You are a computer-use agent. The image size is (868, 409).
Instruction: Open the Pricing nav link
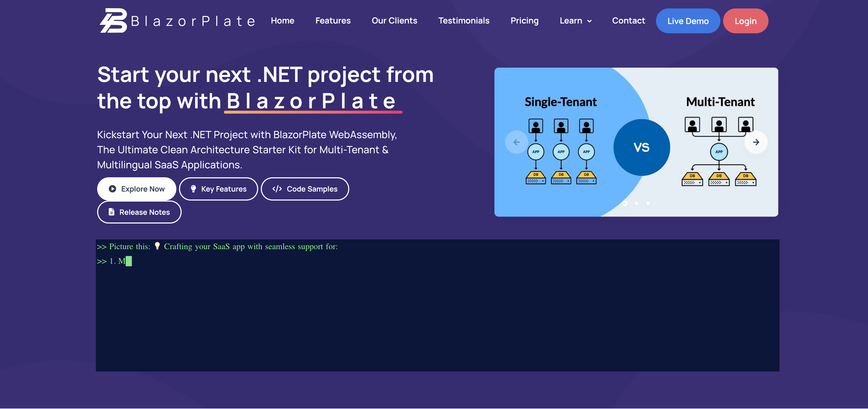(x=524, y=21)
